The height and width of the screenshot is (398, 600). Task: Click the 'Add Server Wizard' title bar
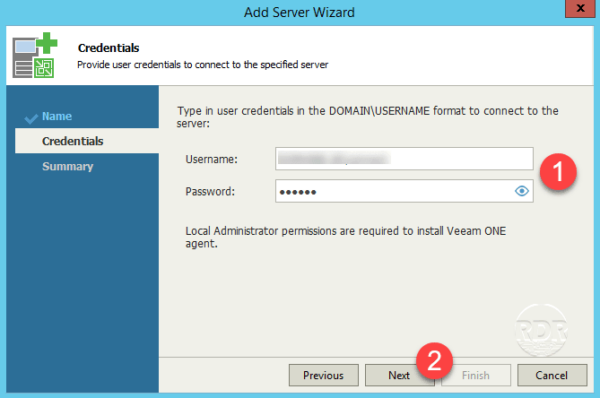(299, 12)
